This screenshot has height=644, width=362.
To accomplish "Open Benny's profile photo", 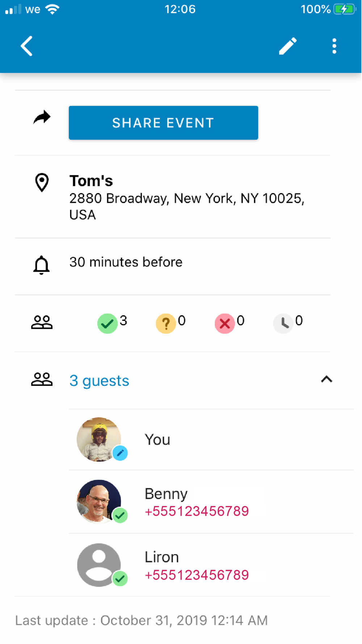I will (x=98, y=501).
